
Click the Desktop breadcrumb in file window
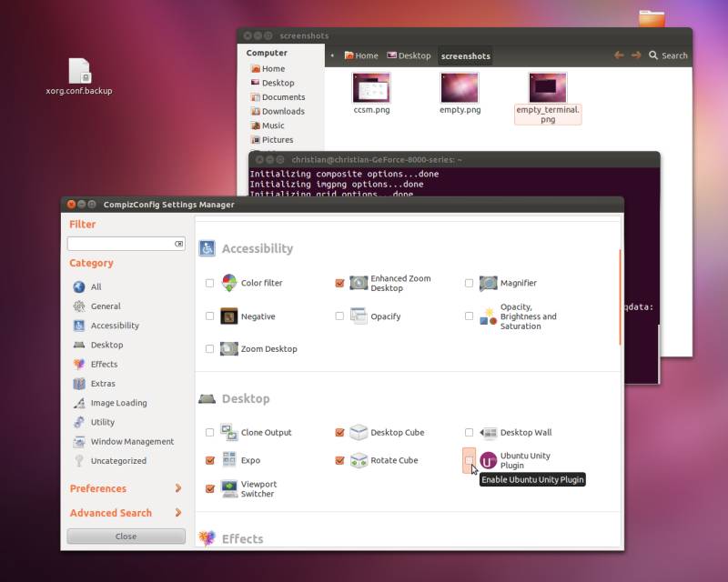tap(409, 55)
